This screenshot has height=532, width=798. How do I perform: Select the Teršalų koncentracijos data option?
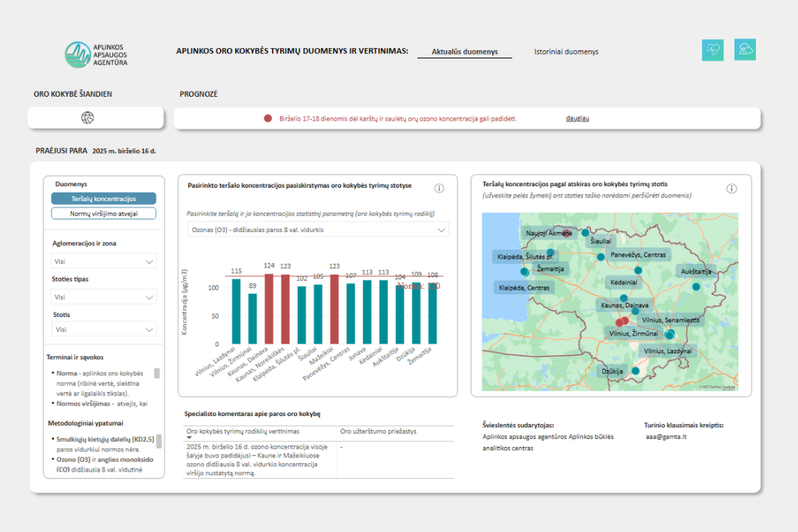click(104, 198)
